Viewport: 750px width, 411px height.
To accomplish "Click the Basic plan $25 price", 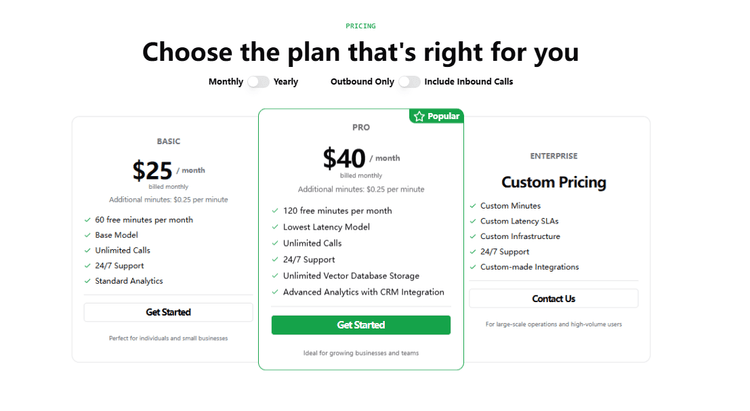I will [x=152, y=171].
